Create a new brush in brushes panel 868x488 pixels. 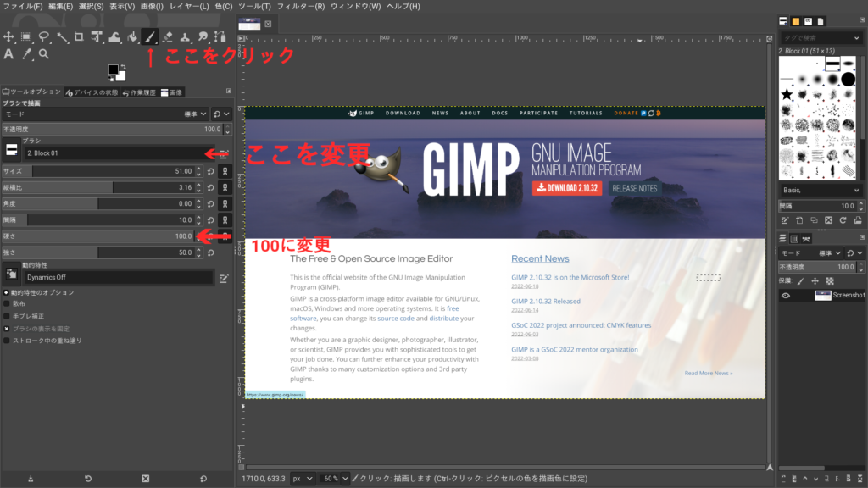click(x=799, y=220)
